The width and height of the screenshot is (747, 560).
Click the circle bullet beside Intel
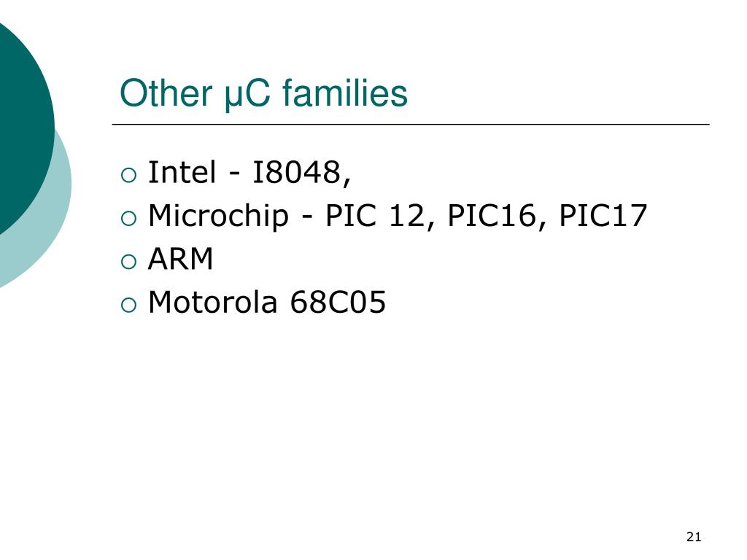(128, 175)
